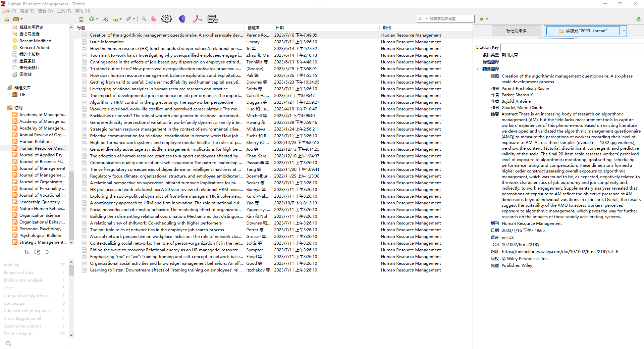
Task: Open the Add Attachment dropdown arrow
Action: [x=134, y=19]
